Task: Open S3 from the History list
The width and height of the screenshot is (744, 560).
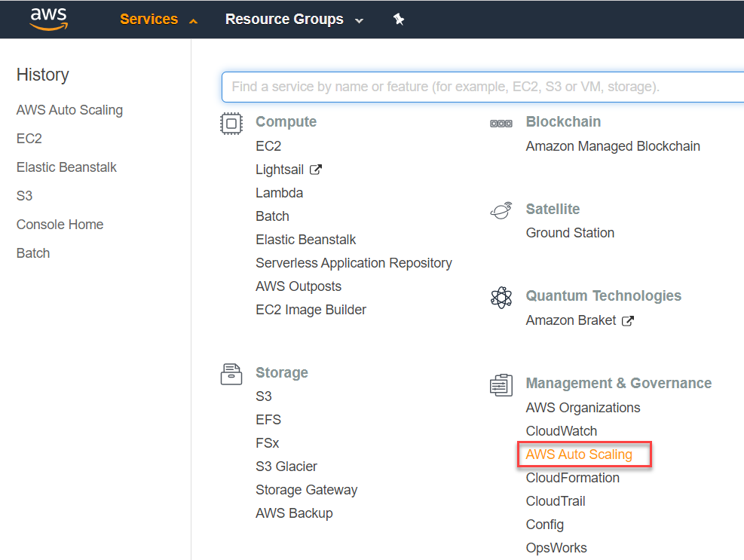Action: pyautogui.click(x=25, y=196)
